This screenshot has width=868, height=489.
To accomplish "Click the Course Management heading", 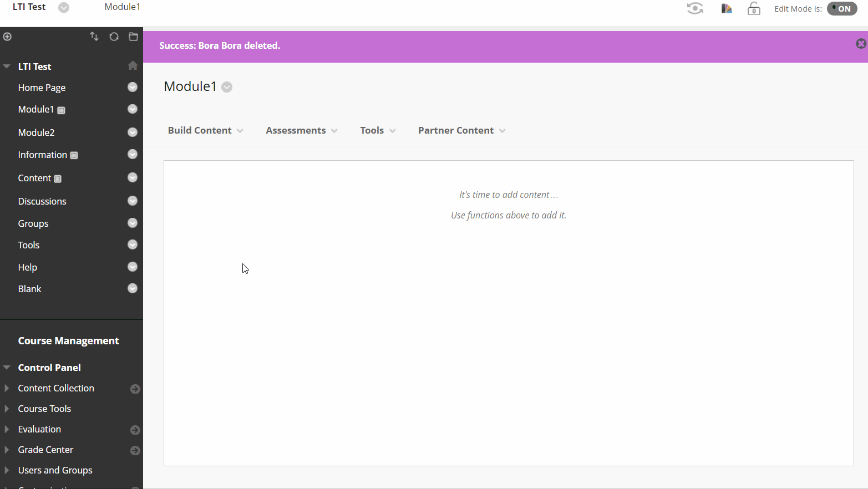I will pyautogui.click(x=68, y=341).
